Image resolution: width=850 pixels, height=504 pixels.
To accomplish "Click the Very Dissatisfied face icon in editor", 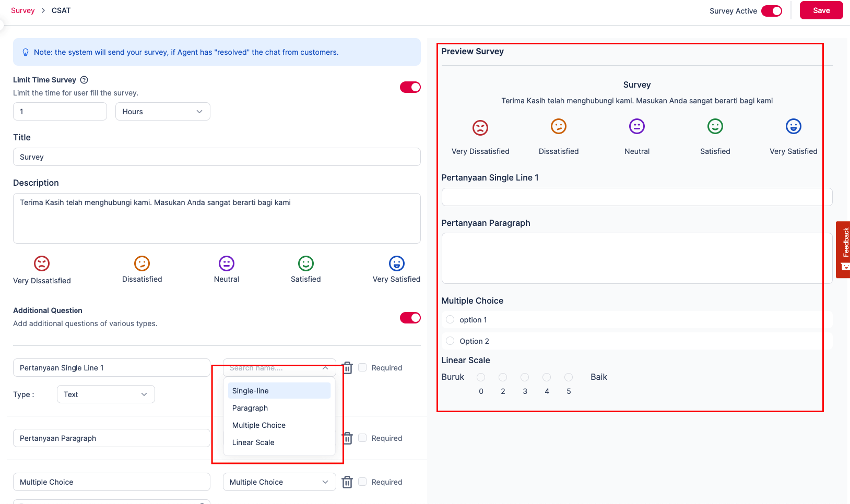I will pos(42,263).
